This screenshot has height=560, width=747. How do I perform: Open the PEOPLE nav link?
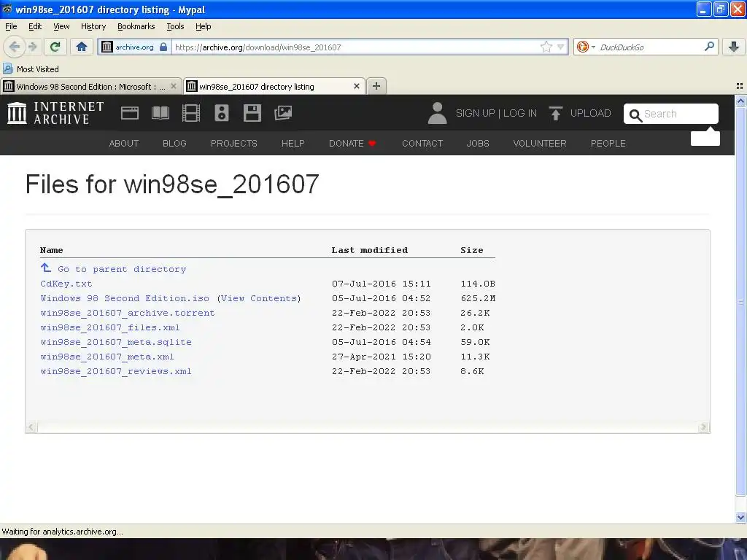click(608, 144)
